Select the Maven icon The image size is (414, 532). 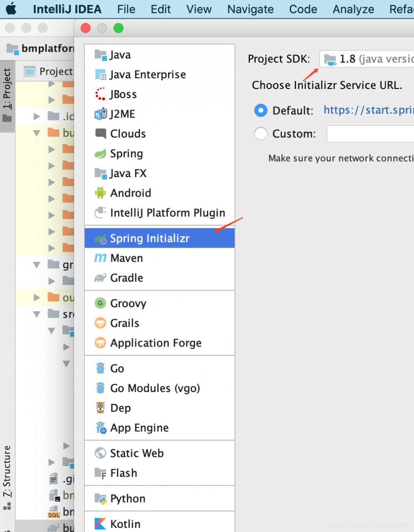click(101, 258)
